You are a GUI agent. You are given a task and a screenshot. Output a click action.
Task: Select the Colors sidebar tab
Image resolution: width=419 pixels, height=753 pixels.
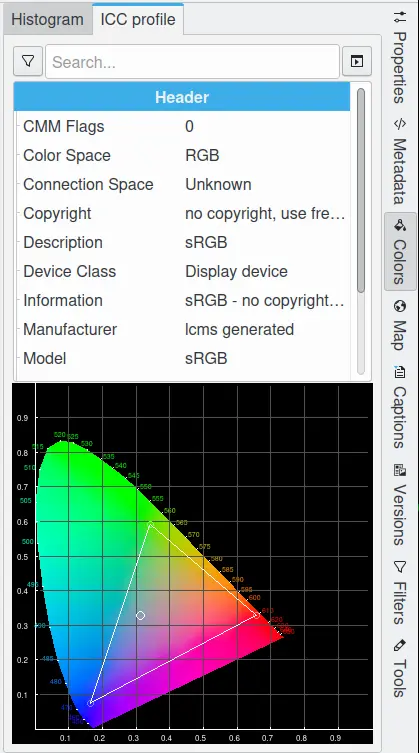(400, 252)
